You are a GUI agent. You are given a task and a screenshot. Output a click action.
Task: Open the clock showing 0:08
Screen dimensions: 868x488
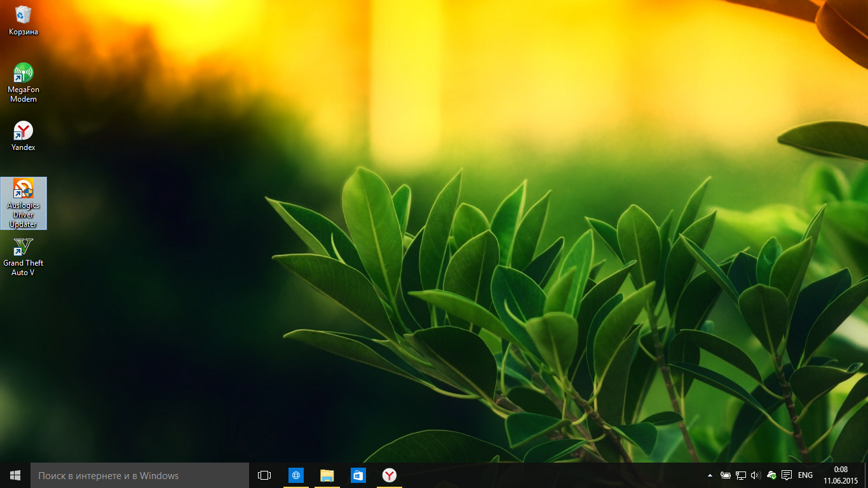tap(841, 475)
